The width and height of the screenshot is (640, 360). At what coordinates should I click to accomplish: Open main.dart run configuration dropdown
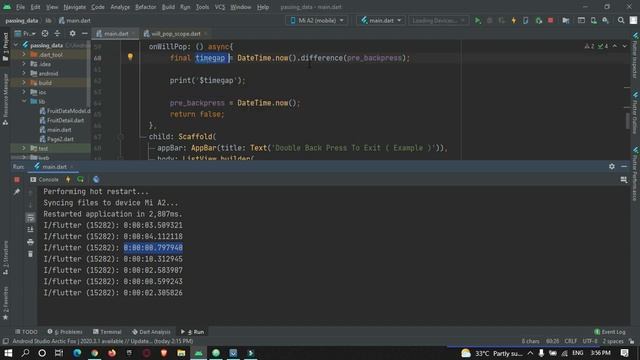click(381, 20)
